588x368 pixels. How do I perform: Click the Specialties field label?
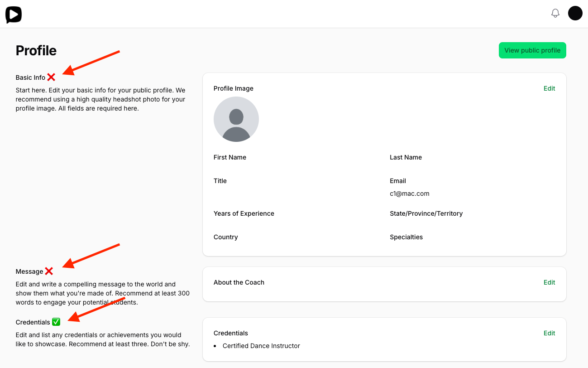[x=406, y=237]
